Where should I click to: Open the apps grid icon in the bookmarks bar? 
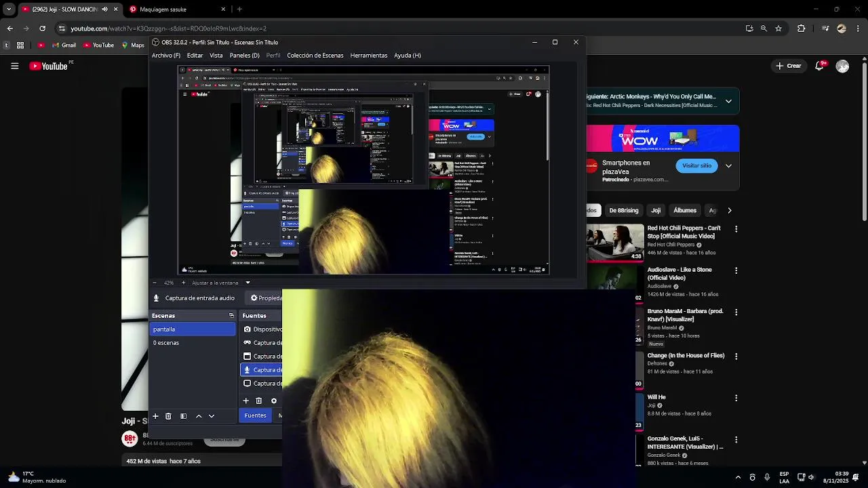pos(20,45)
